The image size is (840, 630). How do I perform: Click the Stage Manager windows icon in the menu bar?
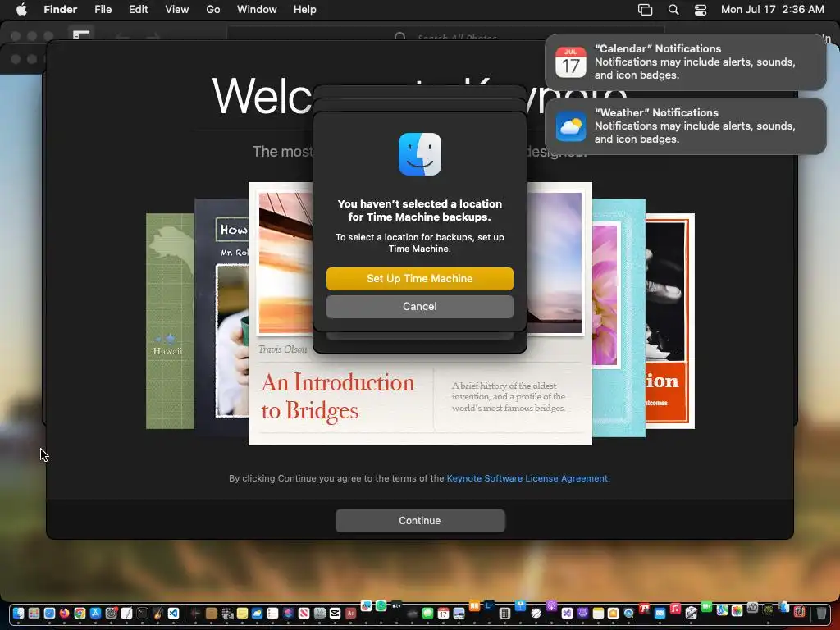click(x=645, y=10)
